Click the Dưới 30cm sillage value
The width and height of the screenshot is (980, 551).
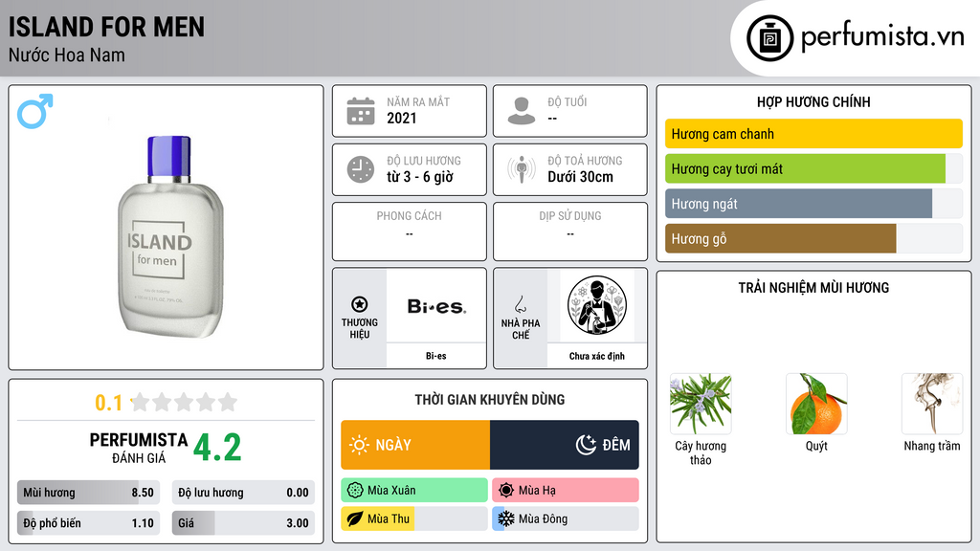tap(580, 177)
